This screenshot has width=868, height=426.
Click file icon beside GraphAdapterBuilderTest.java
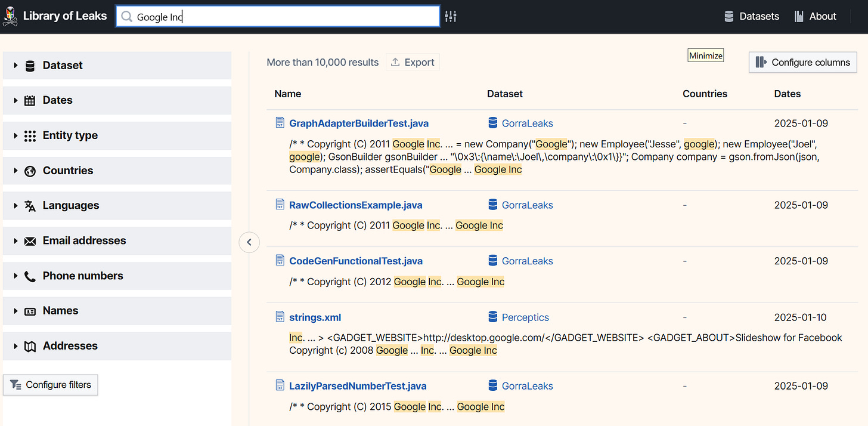280,122
